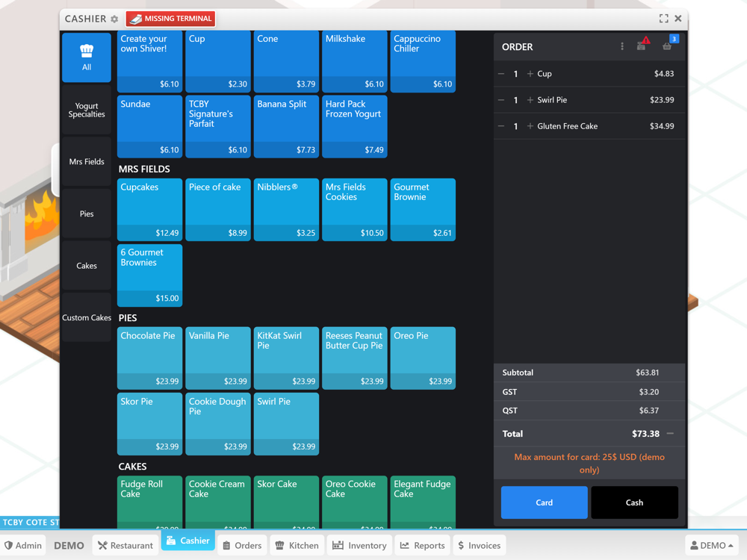747x560 pixels.
Task: Open Cashier tab in bottom bar
Action: tap(188, 541)
